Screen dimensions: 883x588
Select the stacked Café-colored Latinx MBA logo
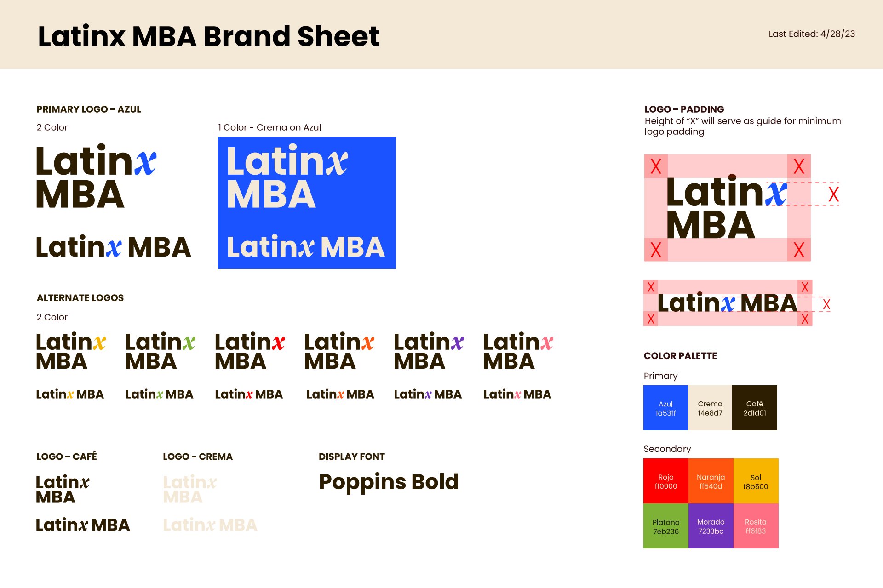(x=63, y=489)
